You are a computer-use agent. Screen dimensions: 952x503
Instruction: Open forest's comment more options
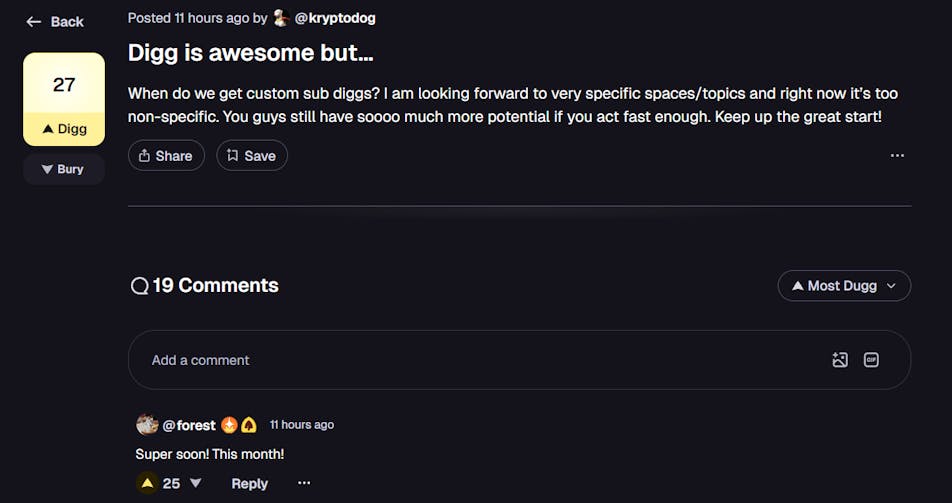pos(304,483)
